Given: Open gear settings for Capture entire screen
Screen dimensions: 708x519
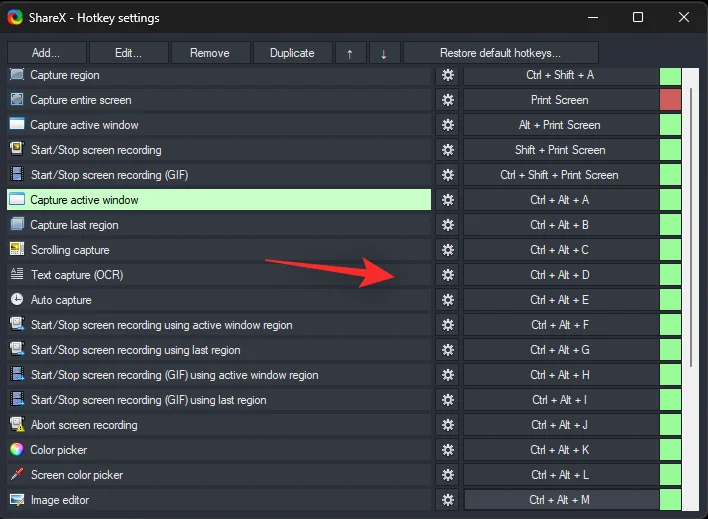Looking at the screenshot, I should (447, 100).
